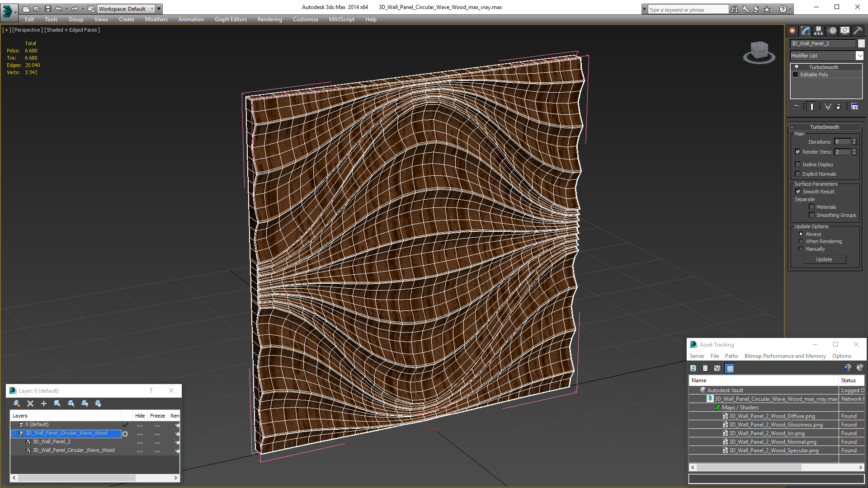Click the object color swatch
This screenshot has height=488, width=868.
pyautogui.click(x=861, y=43)
